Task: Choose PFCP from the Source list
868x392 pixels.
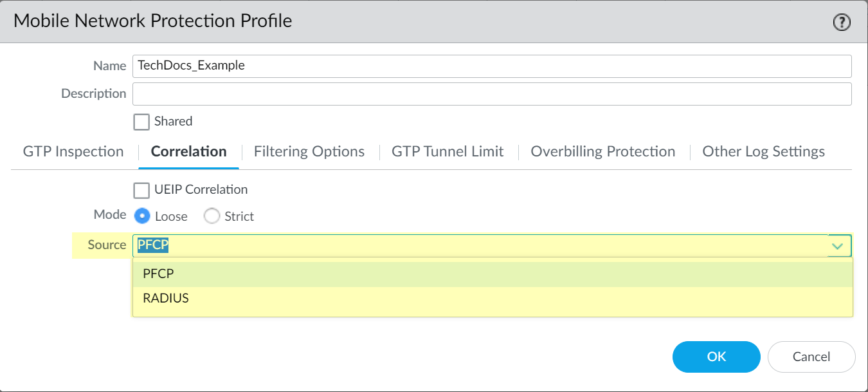Action: tap(159, 274)
